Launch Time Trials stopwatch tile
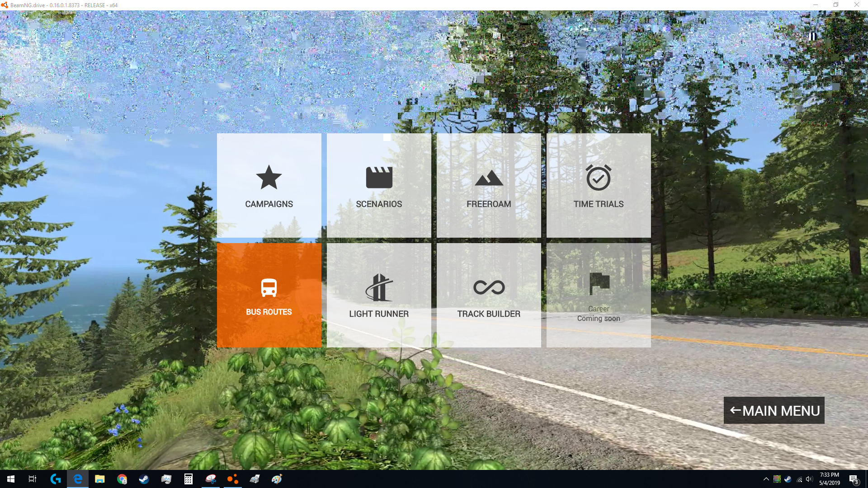Screen dimensions: 868x488 [599, 185]
